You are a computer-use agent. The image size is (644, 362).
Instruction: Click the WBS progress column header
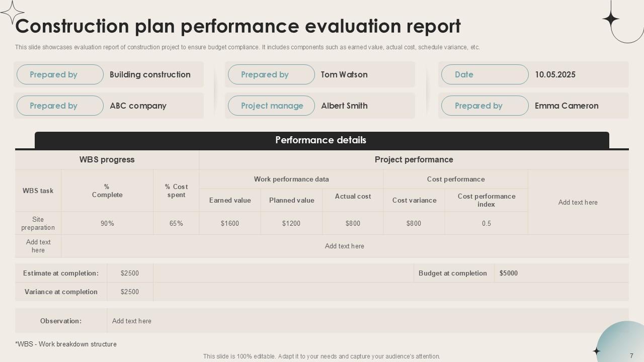tap(107, 160)
